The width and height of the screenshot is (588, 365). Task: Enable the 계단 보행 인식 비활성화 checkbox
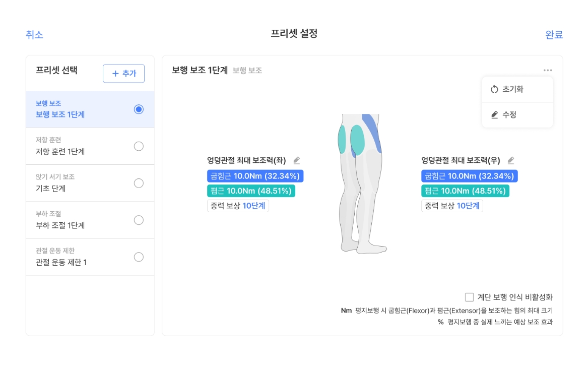(470, 297)
